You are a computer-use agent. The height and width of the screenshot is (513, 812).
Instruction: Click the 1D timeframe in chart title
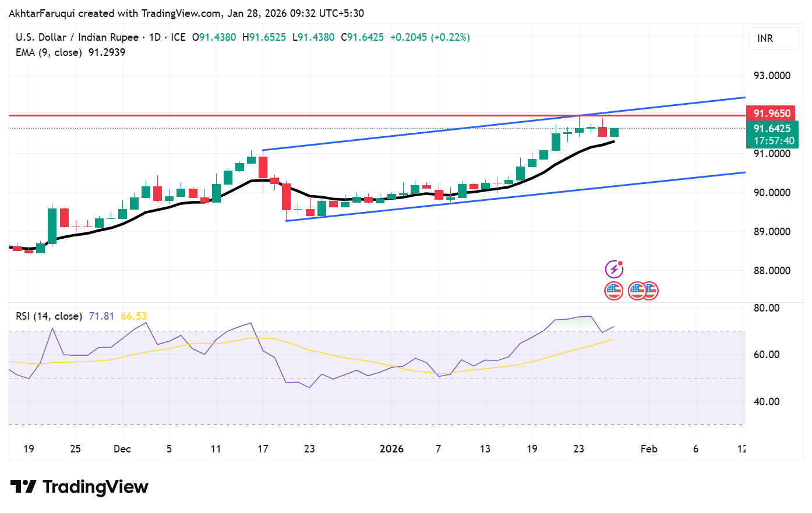coord(154,37)
